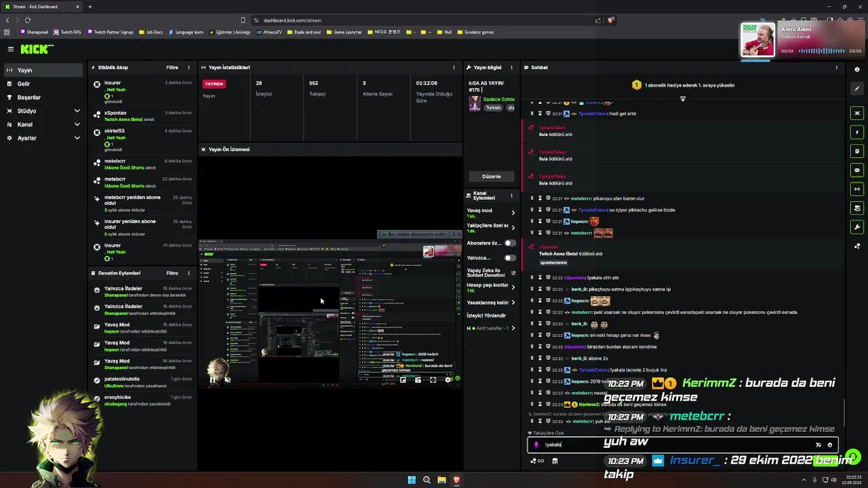Click the Turkish language tag
The image size is (868, 488).
point(493,108)
